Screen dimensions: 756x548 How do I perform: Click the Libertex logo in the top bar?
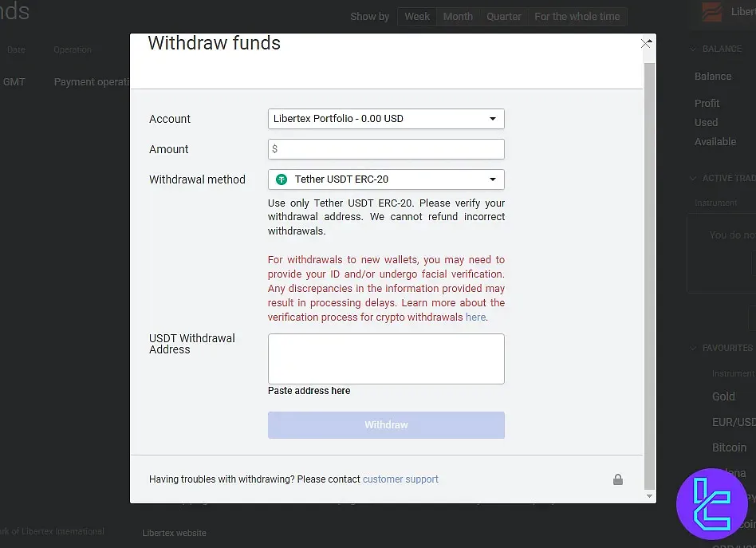click(710, 12)
